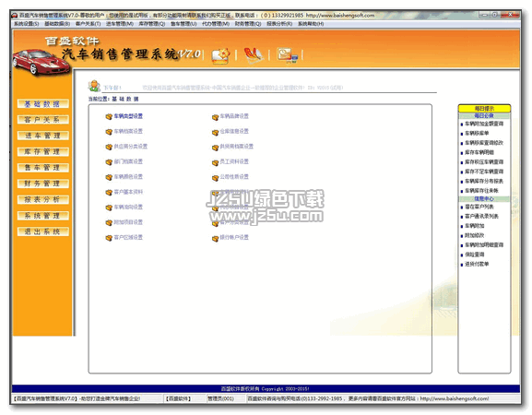Open the 库存管理(Q) menu
This screenshot has height=415, width=532.
[151, 24]
